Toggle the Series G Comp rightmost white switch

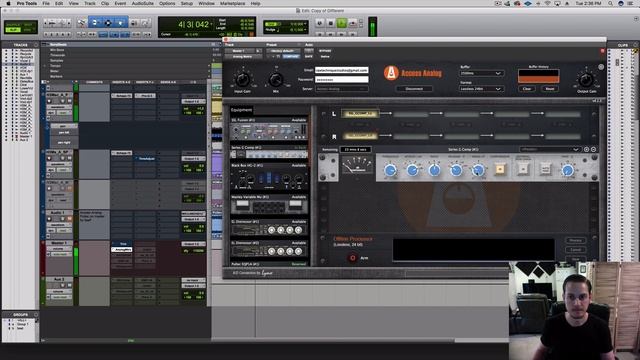click(x=545, y=169)
